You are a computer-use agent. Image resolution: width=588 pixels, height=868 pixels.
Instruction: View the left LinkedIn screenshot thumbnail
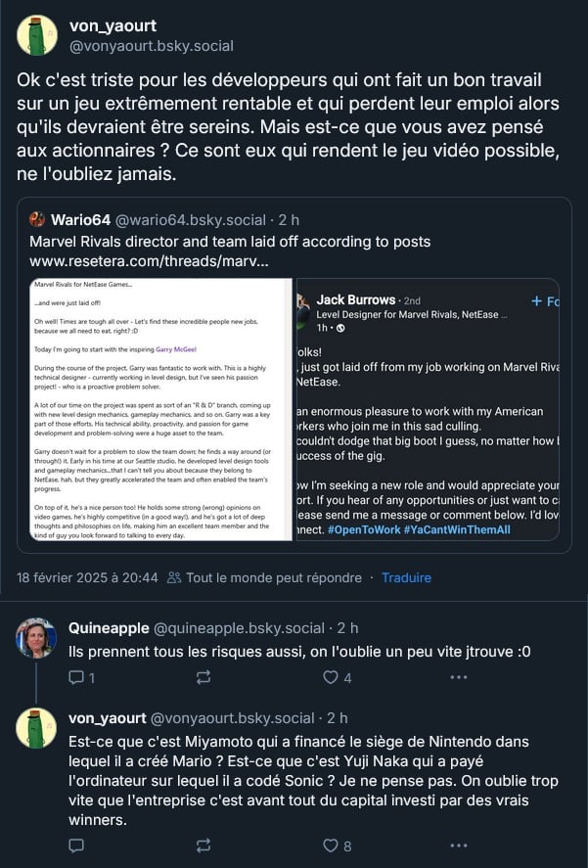(160, 409)
